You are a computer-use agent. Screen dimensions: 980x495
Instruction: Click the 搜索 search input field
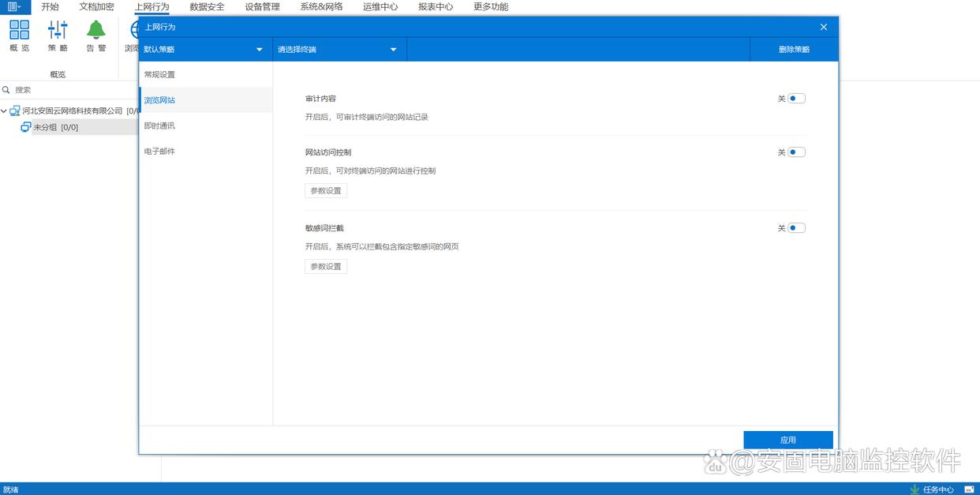[71, 90]
